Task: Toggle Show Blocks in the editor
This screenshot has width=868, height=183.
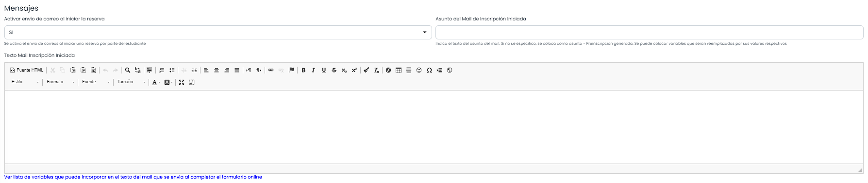Action: (x=192, y=82)
